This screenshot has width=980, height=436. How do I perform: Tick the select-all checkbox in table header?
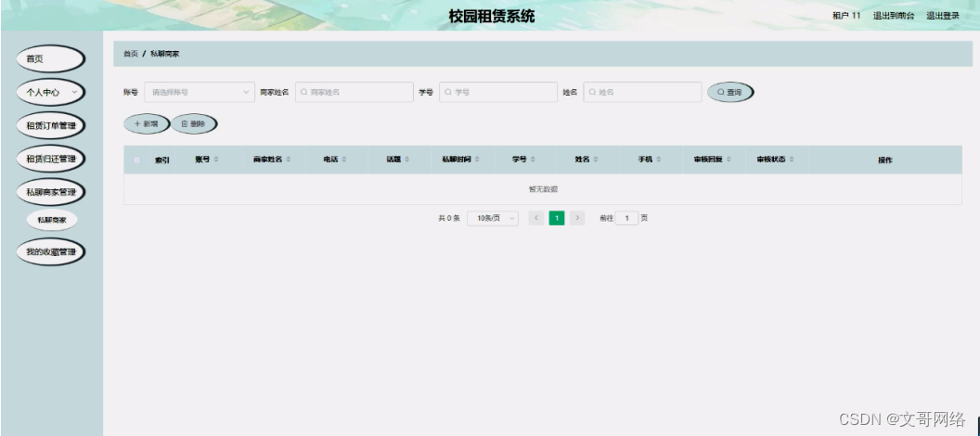point(136,160)
